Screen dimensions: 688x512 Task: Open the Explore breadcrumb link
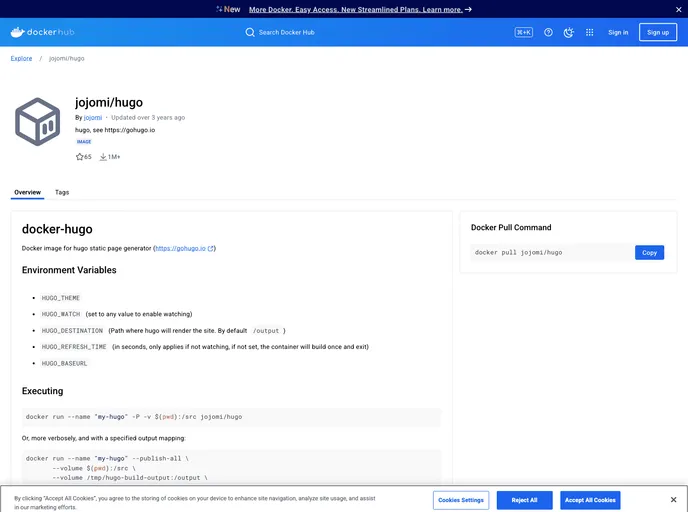click(x=21, y=58)
